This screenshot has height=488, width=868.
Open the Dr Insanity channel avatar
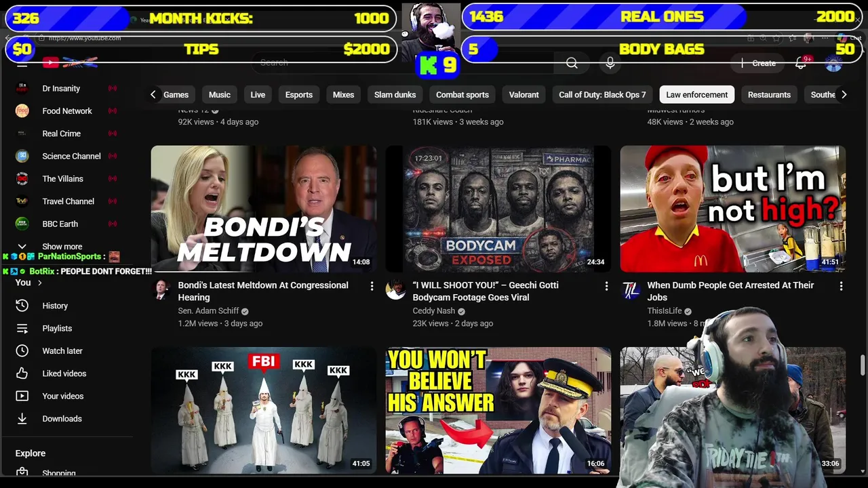22,88
